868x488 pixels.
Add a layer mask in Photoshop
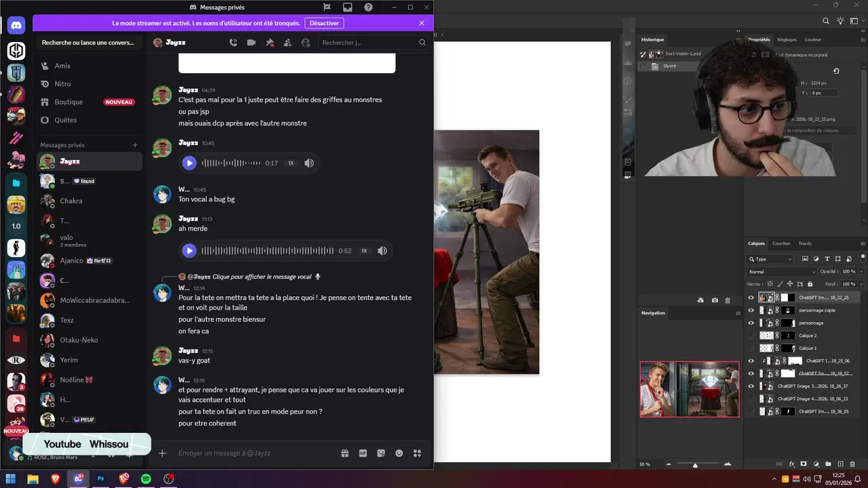pos(804,464)
